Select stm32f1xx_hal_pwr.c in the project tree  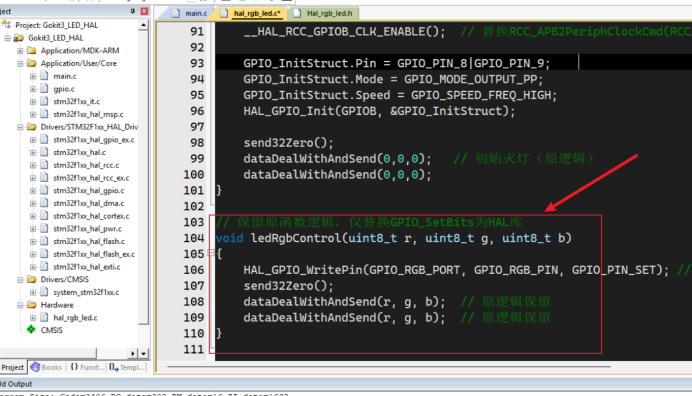pos(87,229)
